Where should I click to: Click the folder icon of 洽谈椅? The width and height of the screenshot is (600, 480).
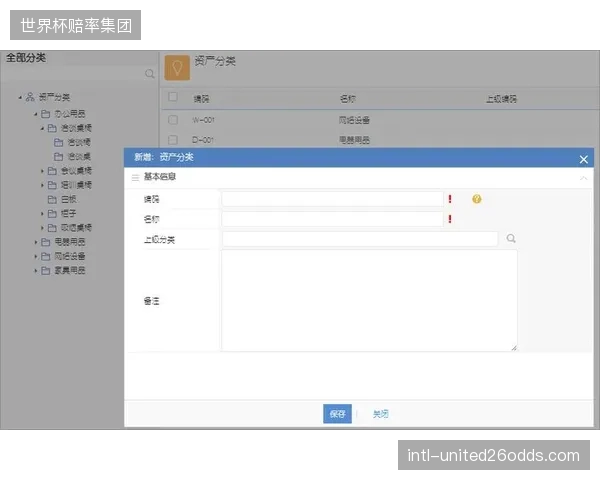tap(59, 142)
